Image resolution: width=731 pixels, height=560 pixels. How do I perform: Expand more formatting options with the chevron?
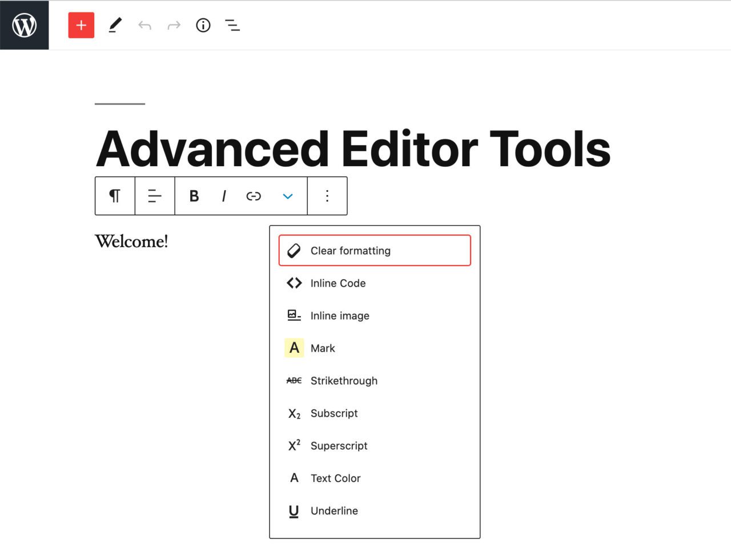(x=287, y=196)
